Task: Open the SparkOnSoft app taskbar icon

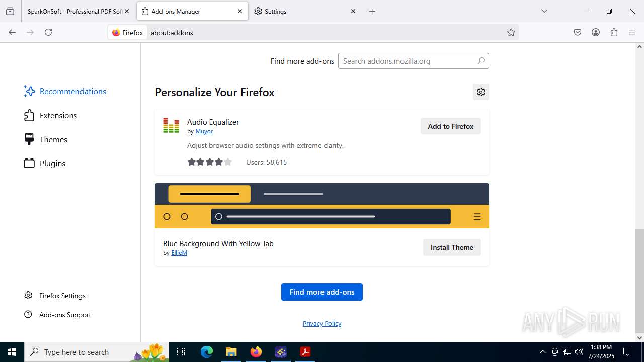Action: (281, 352)
